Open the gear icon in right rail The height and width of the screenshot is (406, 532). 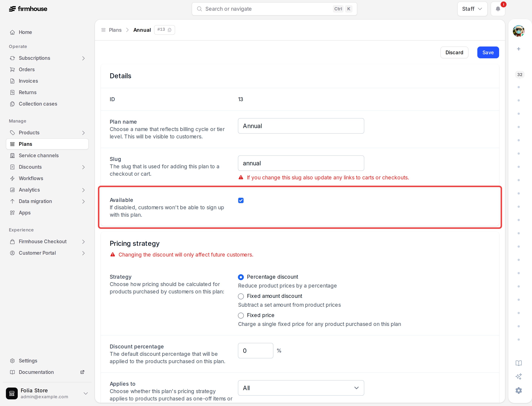[x=519, y=390]
